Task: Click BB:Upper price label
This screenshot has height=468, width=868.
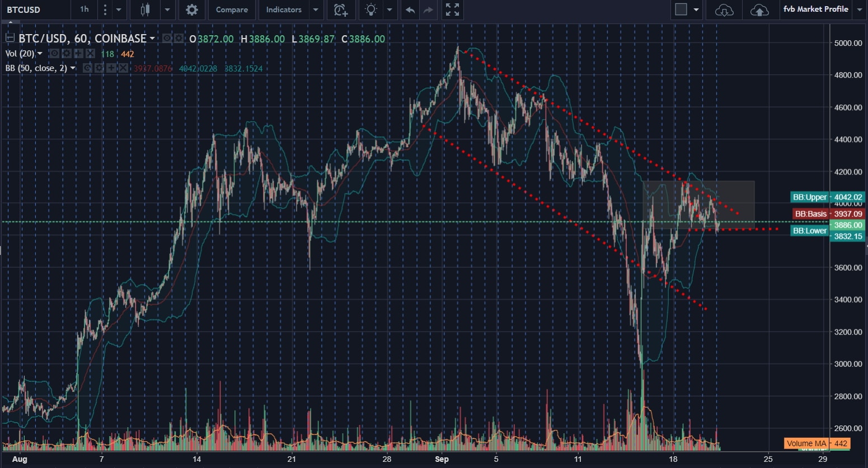Action: tap(810, 197)
